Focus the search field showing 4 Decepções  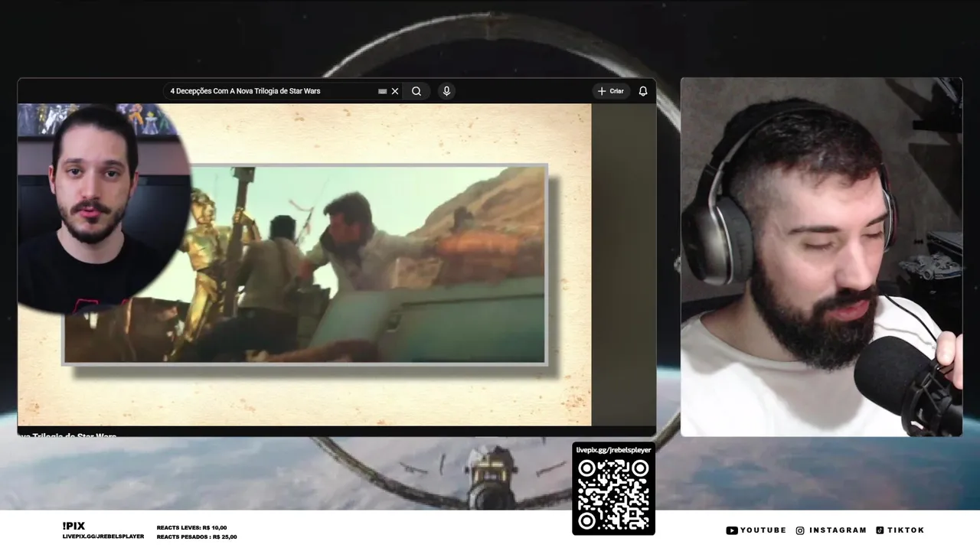pos(283,91)
